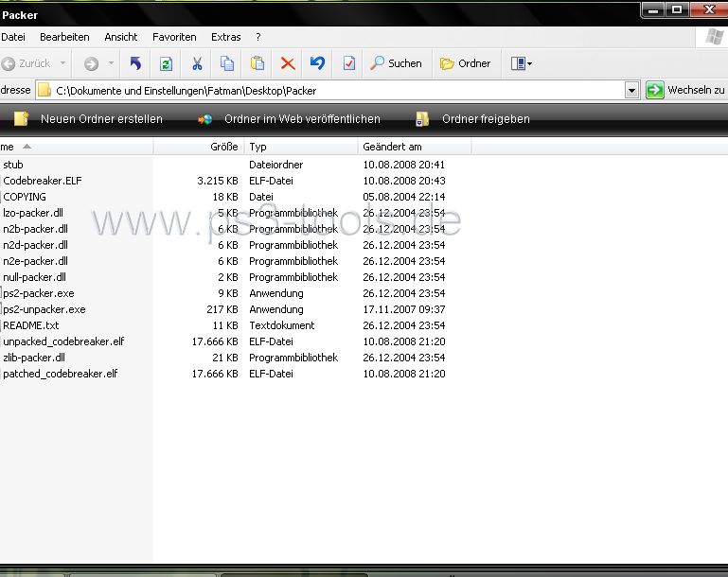Viewport: 728px width, 577px height.
Task: Open the Favoriten menu
Action: coord(174,37)
